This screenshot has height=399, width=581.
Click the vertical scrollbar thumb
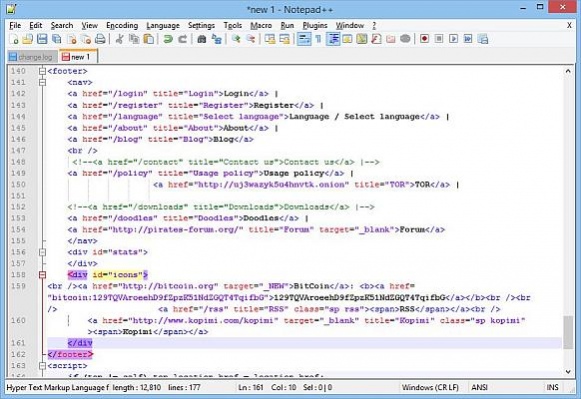tap(568, 332)
